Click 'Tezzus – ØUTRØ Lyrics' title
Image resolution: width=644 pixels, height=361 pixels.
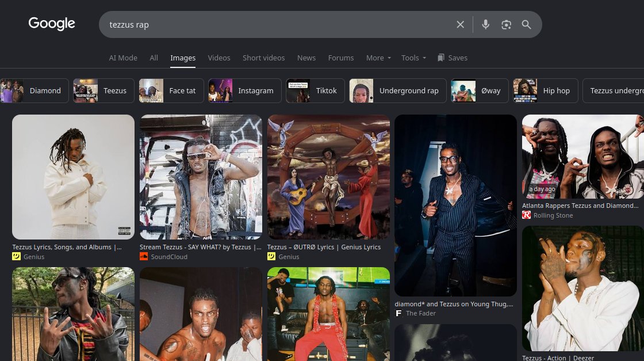click(324, 247)
